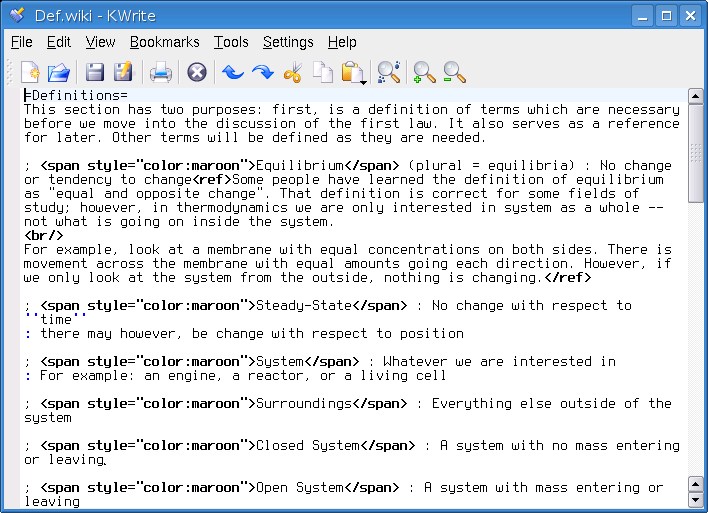Image resolution: width=708 pixels, height=513 pixels.
Task: Click the '(plural = equilibria)' text
Action: pyautogui.click(x=491, y=165)
